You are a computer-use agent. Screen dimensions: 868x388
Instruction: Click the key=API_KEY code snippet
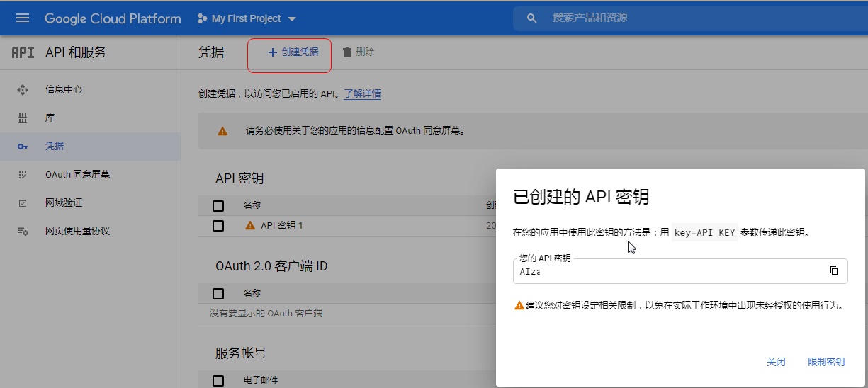(x=705, y=232)
